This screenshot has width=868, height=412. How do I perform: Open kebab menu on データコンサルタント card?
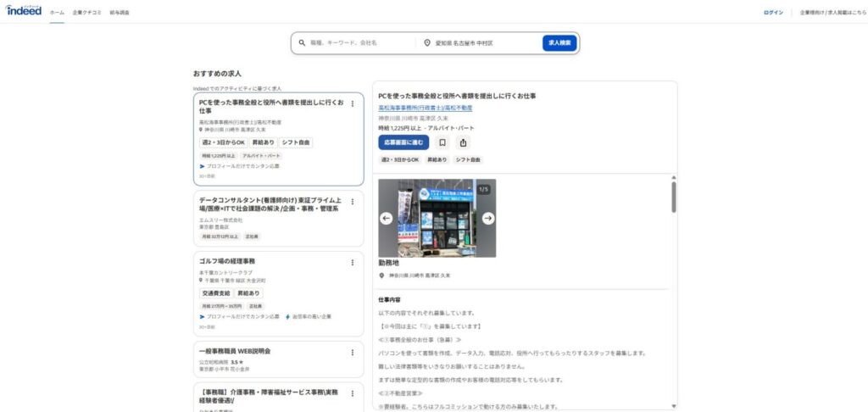(x=353, y=202)
